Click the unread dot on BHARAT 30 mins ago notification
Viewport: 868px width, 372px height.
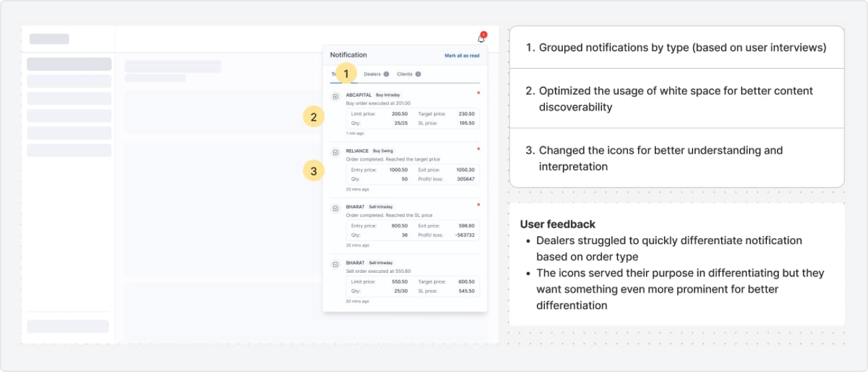click(478, 204)
